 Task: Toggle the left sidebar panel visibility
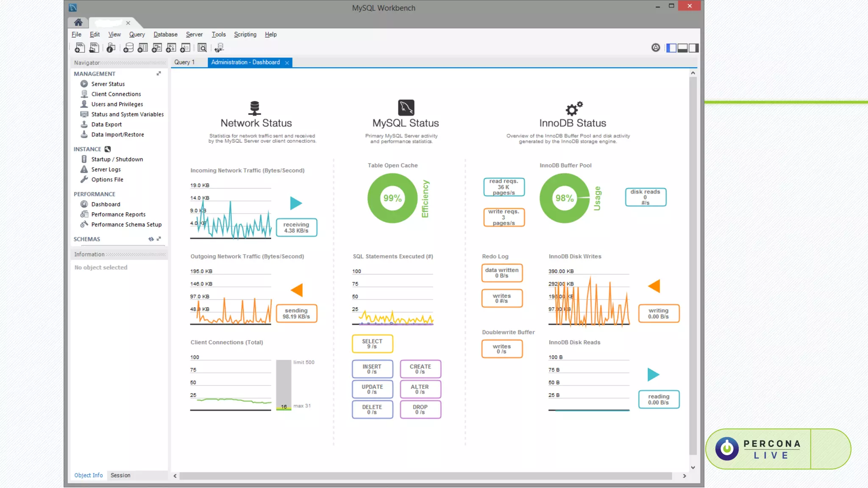click(x=671, y=48)
